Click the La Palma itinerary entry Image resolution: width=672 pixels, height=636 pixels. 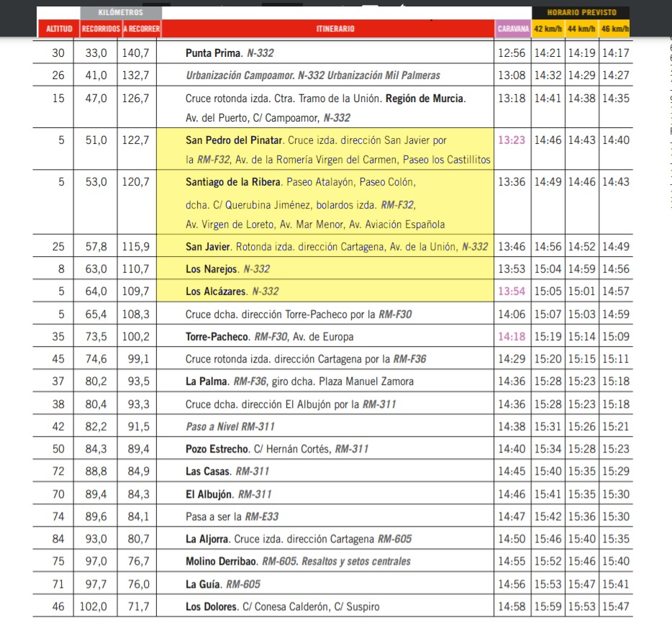pos(299,381)
